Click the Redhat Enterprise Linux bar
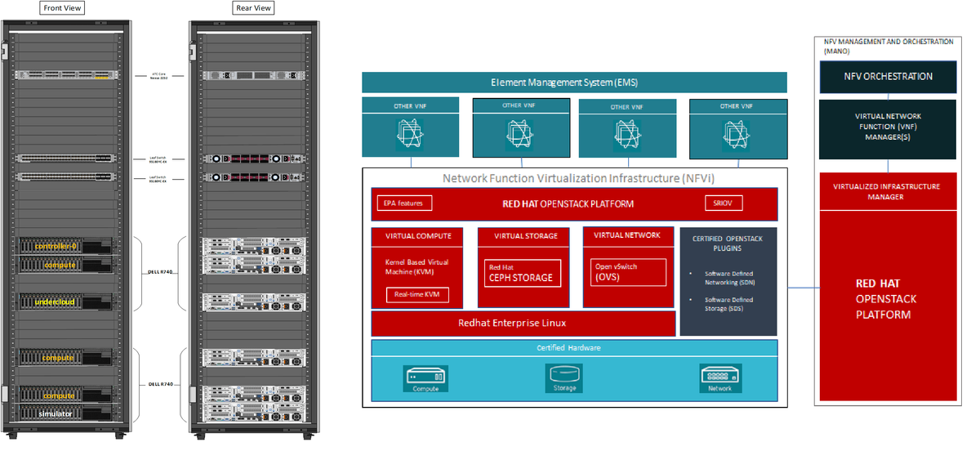This screenshot has width=980, height=451. click(x=523, y=323)
